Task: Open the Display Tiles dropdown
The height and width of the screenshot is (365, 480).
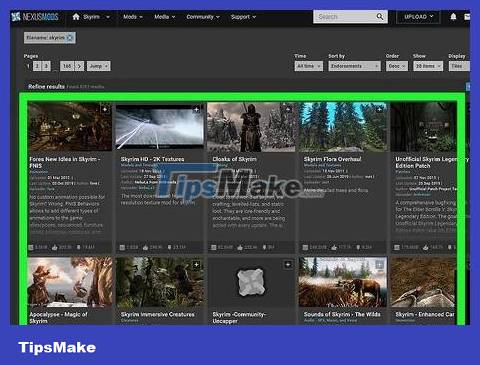Action: point(459,66)
